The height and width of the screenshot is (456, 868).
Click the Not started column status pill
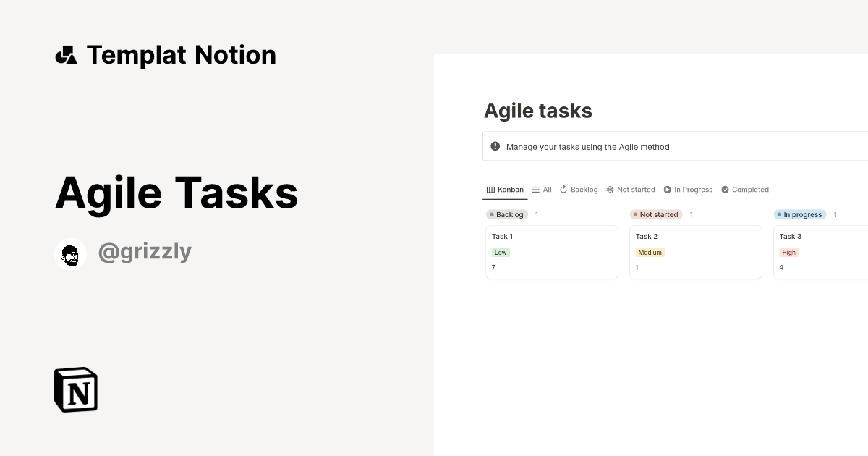[x=655, y=214]
